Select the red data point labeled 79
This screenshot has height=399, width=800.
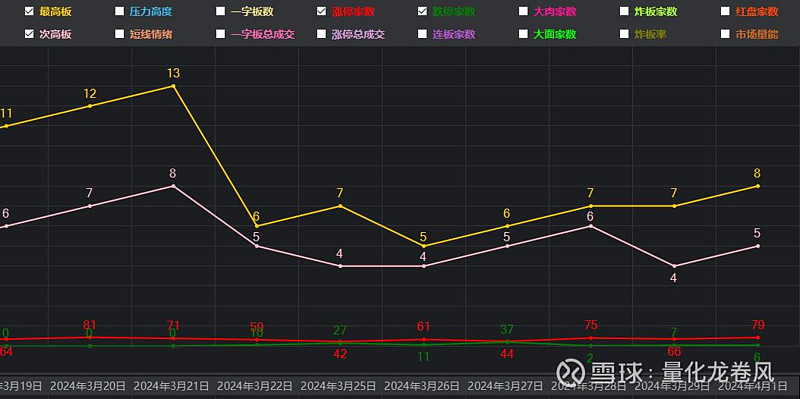tap(758, 337)
